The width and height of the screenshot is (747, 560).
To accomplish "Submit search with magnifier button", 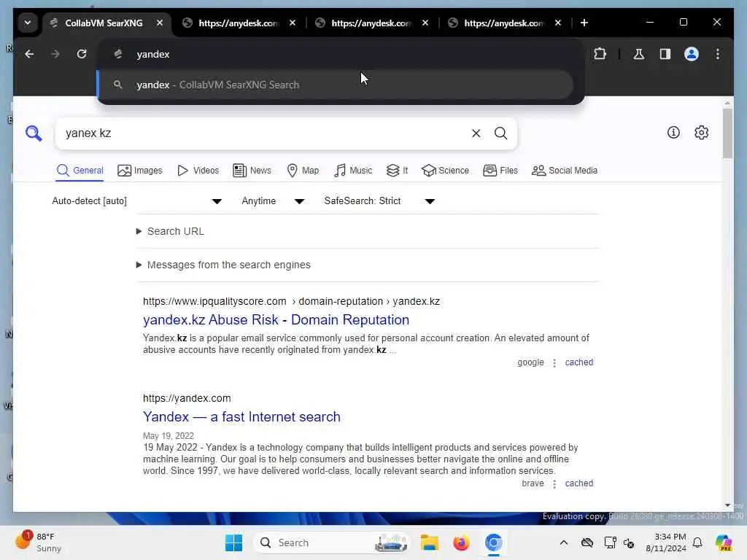I will 500,133.
